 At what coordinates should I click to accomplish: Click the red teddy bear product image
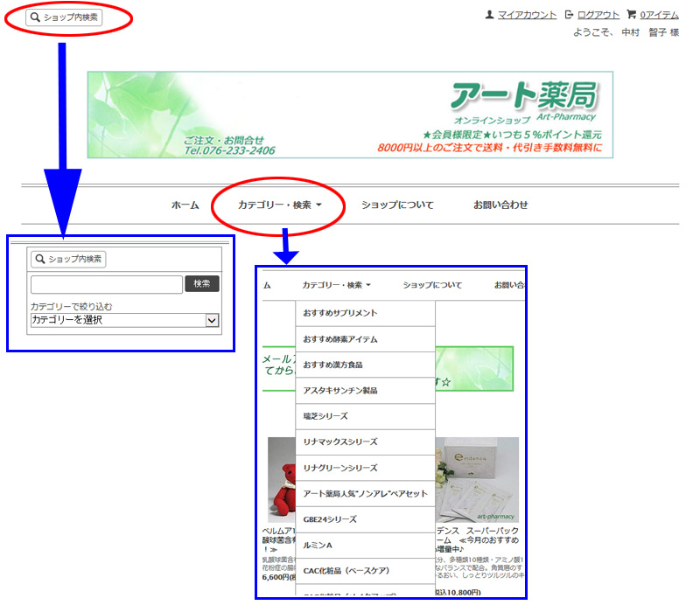click(282, 479)
